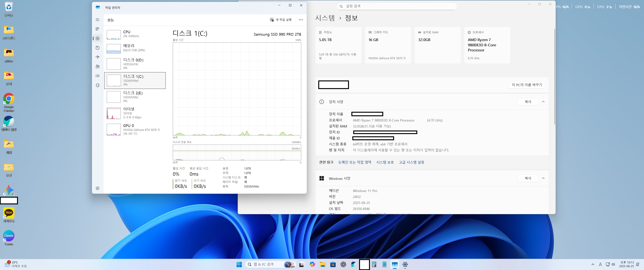Click the 저장소 storage card showing 5.05 TB

click(338, 45)
